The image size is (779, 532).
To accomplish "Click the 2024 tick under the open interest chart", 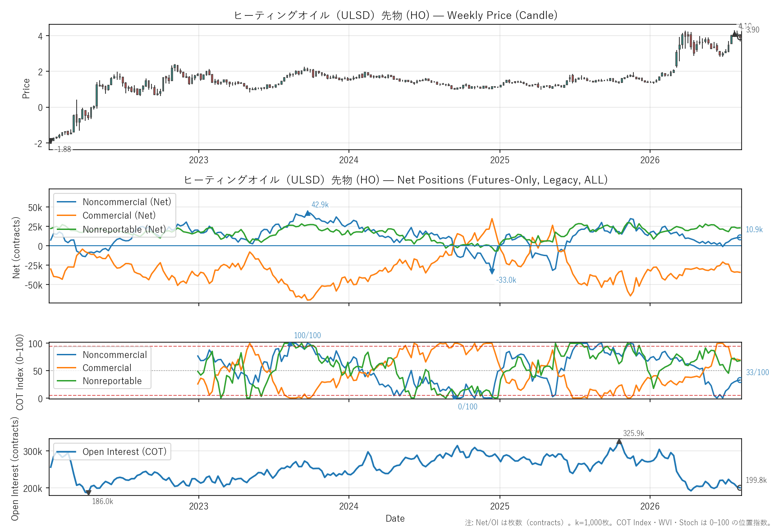I will tap(349, 506).
